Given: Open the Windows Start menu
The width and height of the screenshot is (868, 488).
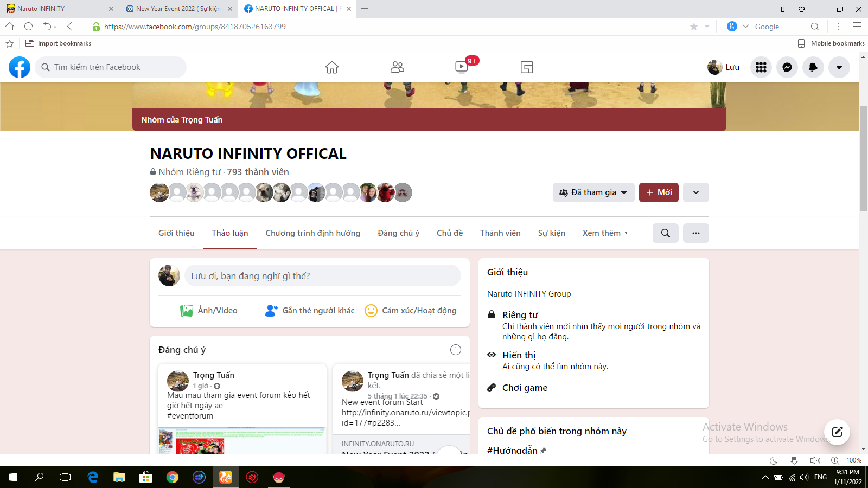Looking at the screenshot, I should tap(13, 477).
